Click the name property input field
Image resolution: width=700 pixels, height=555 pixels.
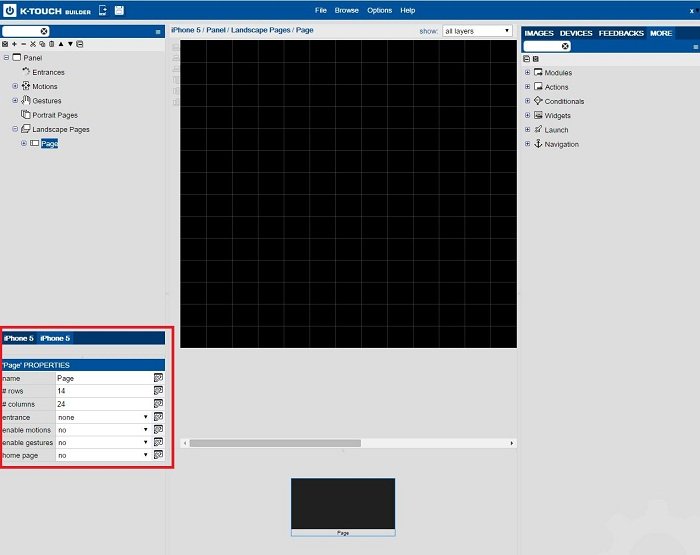104,378
